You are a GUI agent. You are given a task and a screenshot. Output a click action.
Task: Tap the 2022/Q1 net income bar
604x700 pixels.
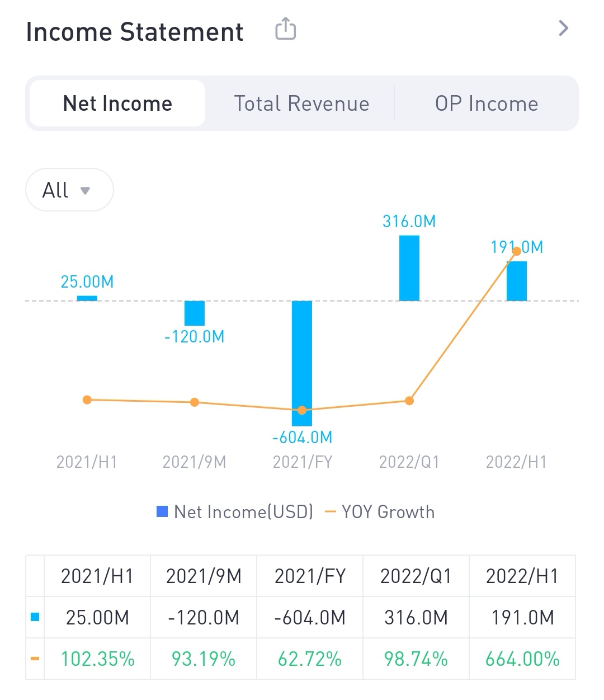click(409, 269)
